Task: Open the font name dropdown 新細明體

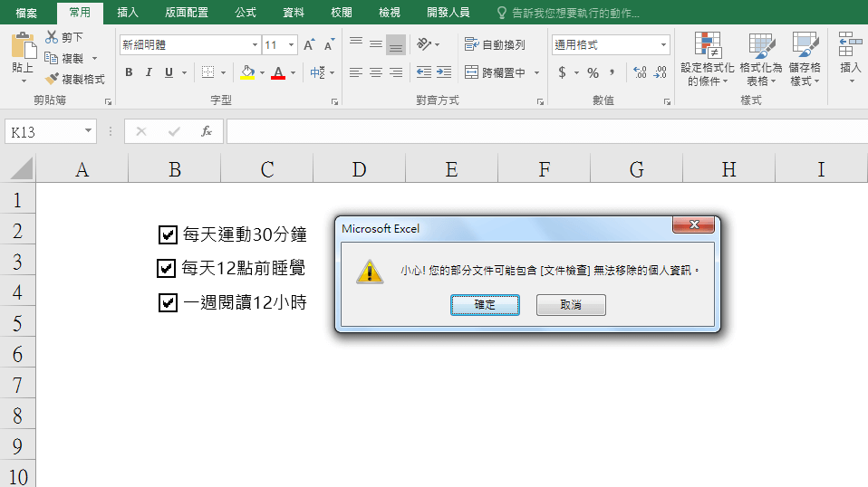Action: 255,45
